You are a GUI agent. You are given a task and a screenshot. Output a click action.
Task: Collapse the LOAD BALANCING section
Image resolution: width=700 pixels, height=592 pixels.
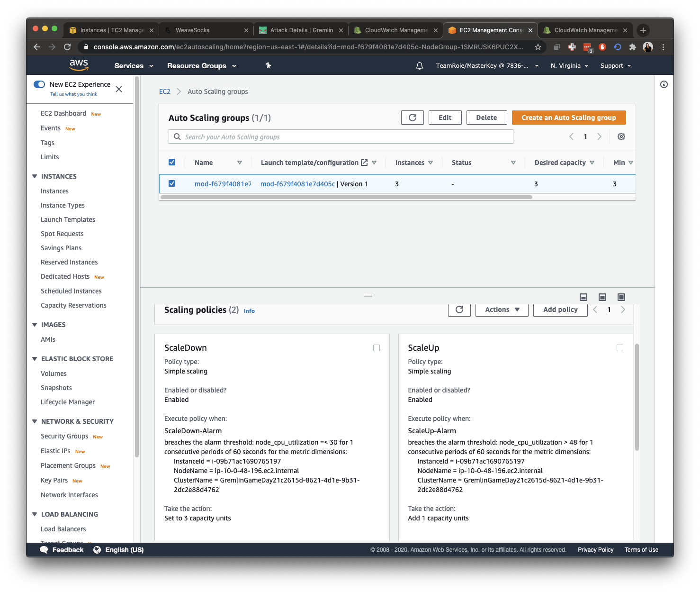35,514
